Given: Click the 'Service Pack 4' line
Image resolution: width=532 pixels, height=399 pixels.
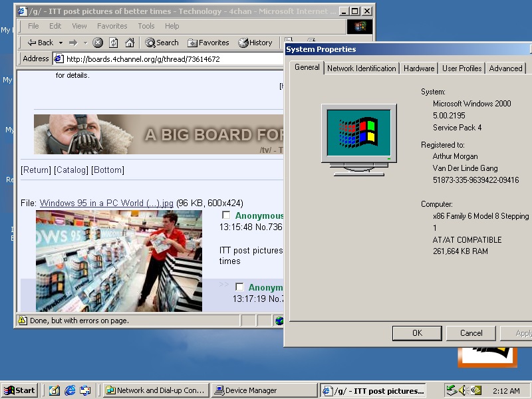Looking at the screenshot, I should [x=457, y=128].
